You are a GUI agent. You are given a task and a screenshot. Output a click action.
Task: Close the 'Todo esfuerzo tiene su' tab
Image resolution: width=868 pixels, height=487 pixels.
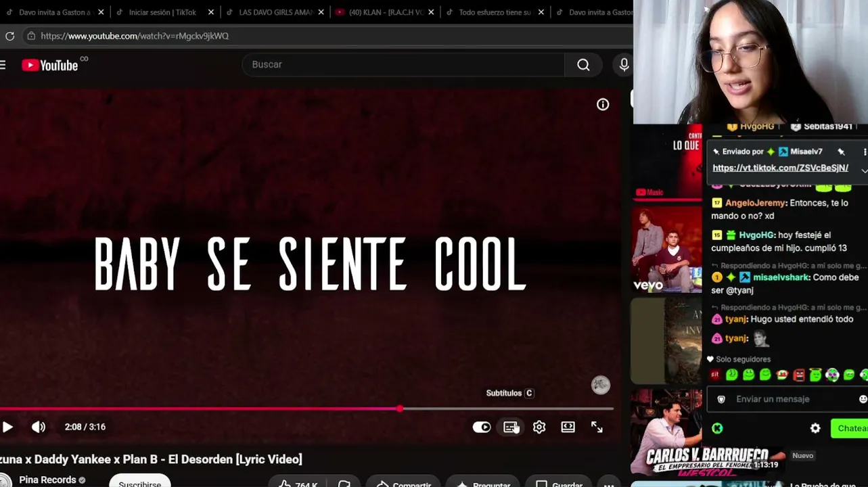pos(541,12)
